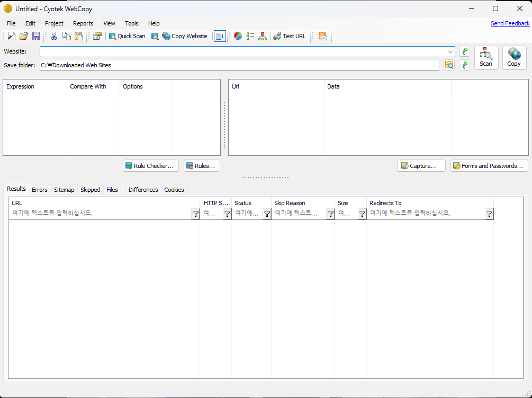
Task: Click the Compare With column header
Action: pyautogui.click(x=93, y=86)
